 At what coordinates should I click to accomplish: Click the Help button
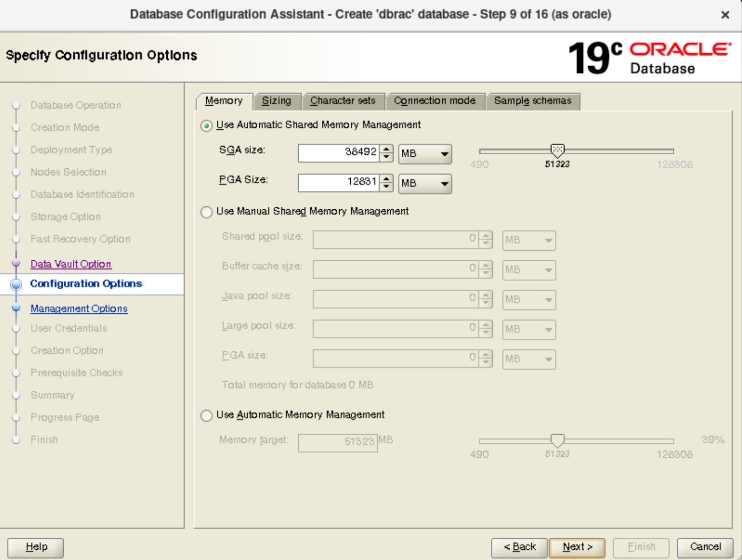tap(36, 547)
